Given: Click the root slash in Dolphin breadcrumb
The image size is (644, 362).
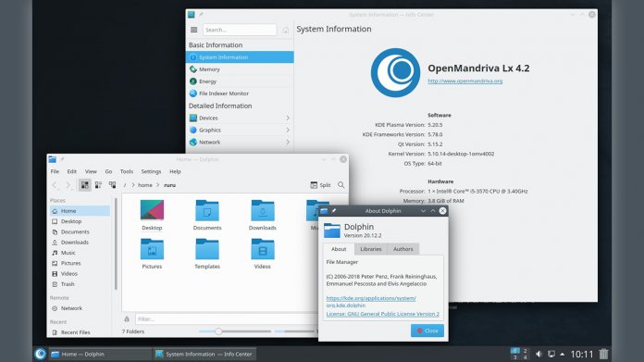Looking at the screenshot, I should pyautogui.click(x=125, y=185).
